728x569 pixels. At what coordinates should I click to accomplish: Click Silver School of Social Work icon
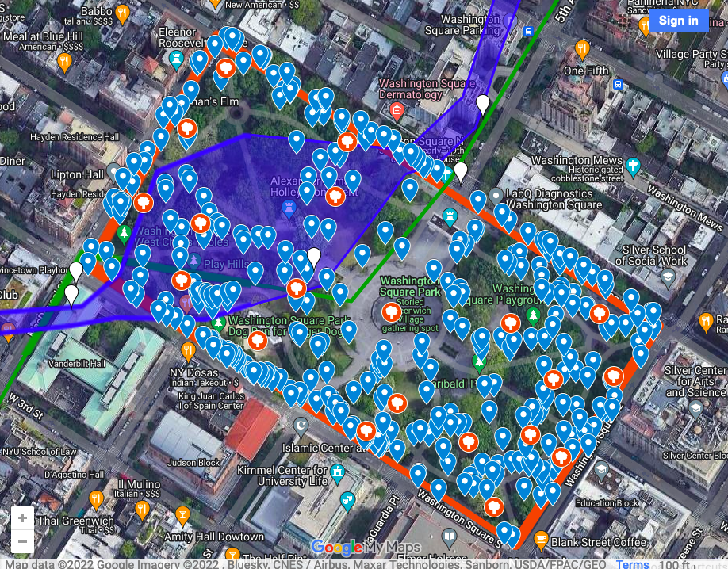point(668,278)
